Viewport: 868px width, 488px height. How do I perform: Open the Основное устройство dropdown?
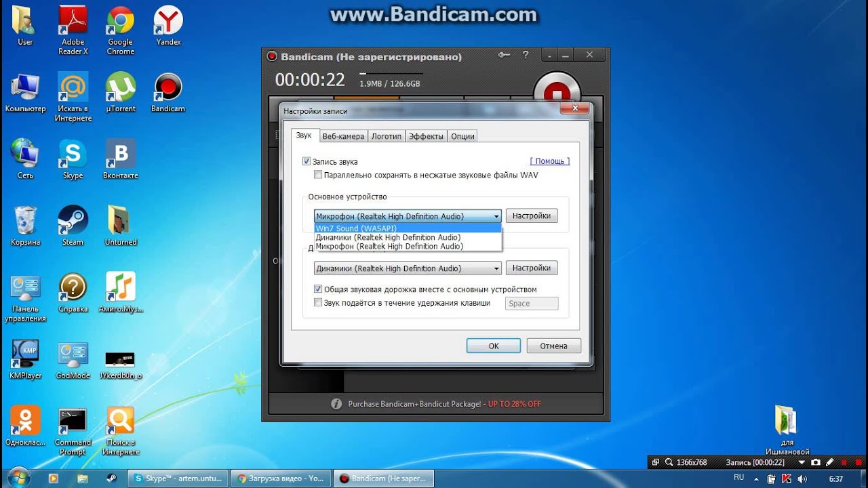coord(408,216)
